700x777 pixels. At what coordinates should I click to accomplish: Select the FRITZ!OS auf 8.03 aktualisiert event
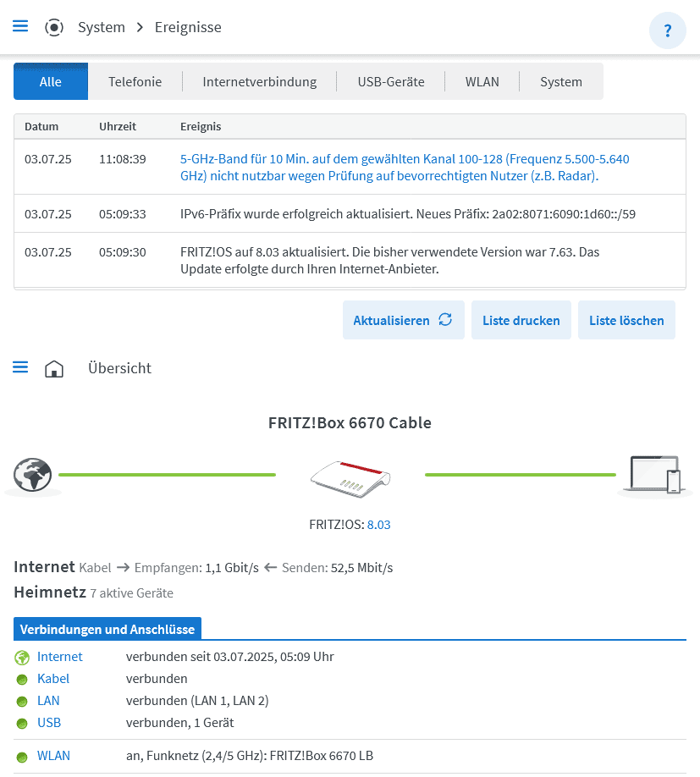[350, 260]
